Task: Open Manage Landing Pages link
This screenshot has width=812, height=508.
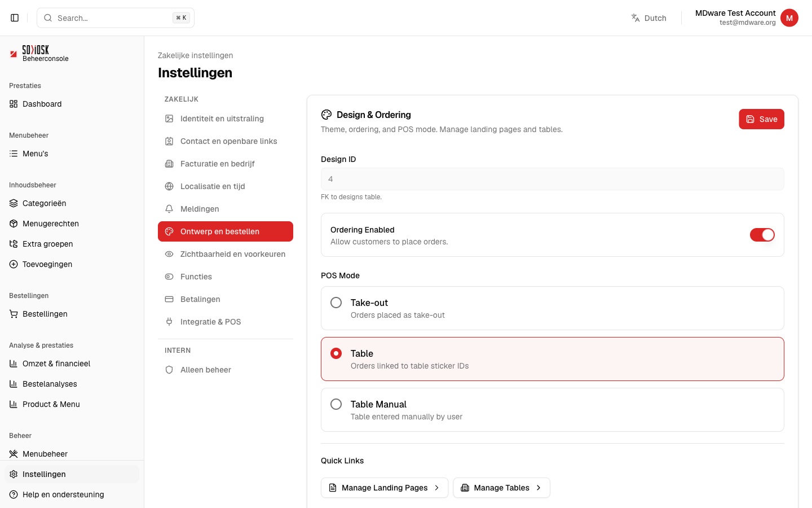Action: pos(385,488)
